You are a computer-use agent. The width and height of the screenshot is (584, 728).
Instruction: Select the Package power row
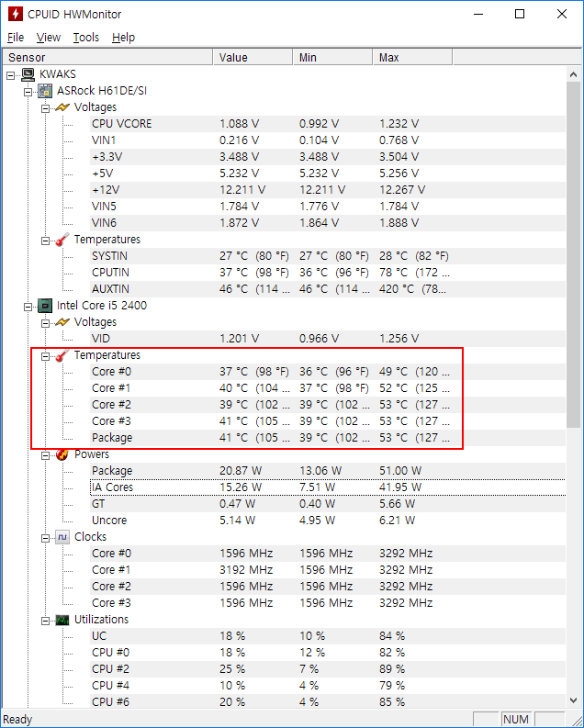[328, 471]
